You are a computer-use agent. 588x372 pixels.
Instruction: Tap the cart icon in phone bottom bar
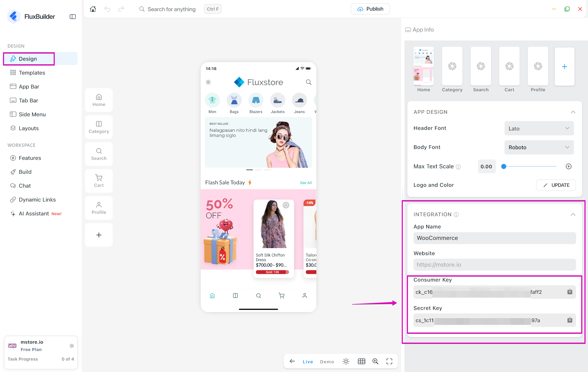(x=282, y=295)
